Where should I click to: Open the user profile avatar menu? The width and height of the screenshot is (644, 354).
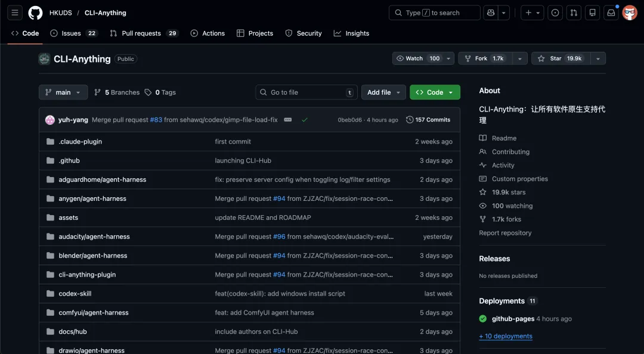click(630, 13)
